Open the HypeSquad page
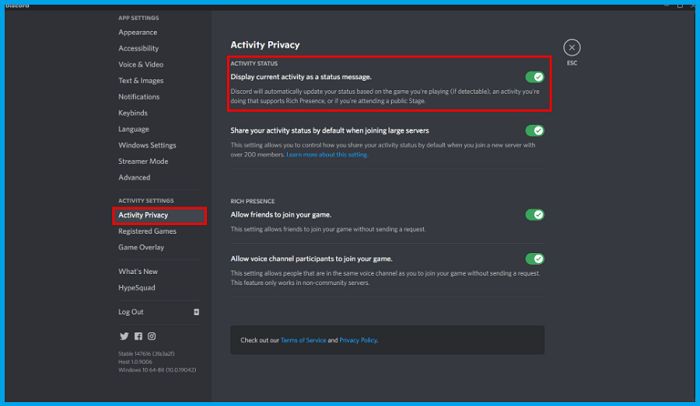Screen dimensions: 700x406 coord(137,288)
